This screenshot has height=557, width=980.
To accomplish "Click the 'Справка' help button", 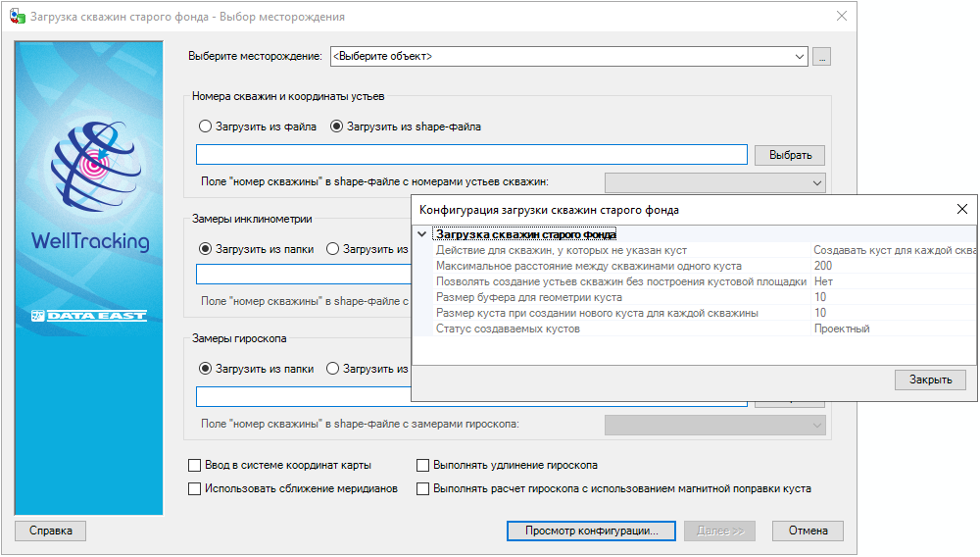I will coord(51,531).
